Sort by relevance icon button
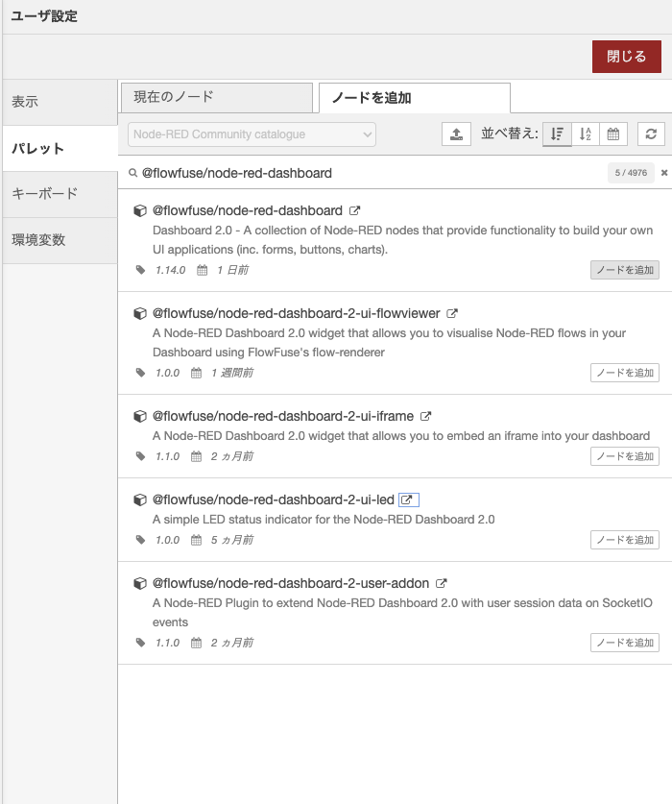The height and width of the screenshot is (804, 672). pyautogui.click(x=557, y=134)
